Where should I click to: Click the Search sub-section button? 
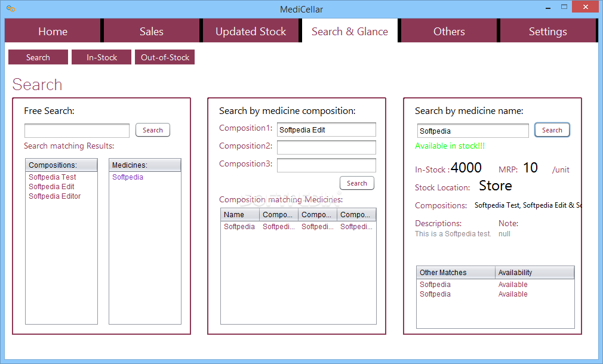38,57
